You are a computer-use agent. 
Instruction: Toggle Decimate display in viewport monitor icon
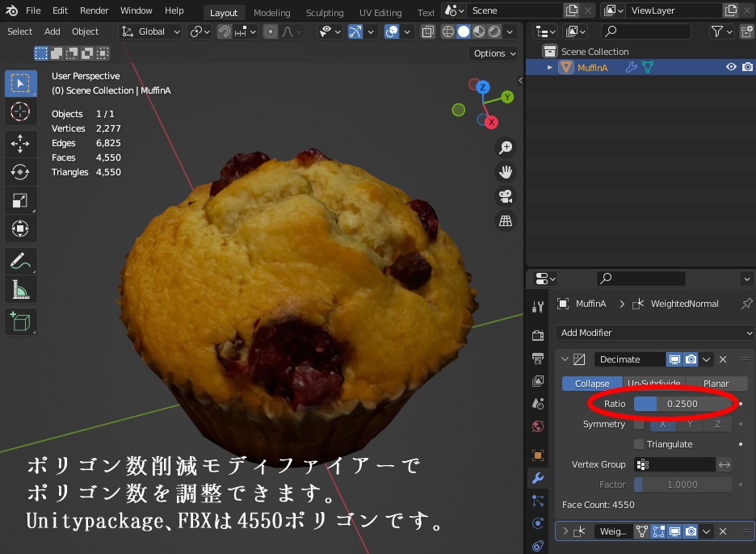[x=674, y=359]
